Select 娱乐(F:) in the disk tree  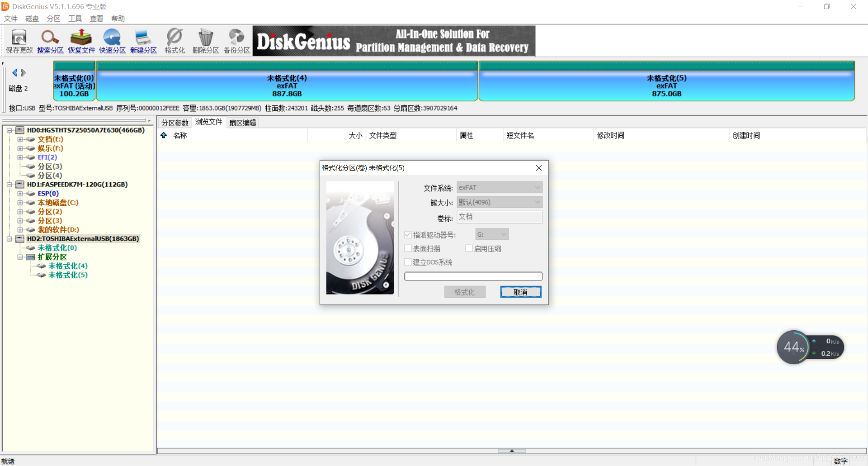(x=50, y=148)
